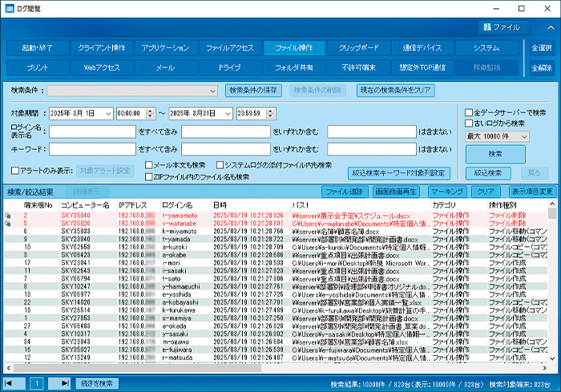Viewport: 561px width, 392px height.
Task: Click クリア button in results bar
Action: tap(486, 192)
